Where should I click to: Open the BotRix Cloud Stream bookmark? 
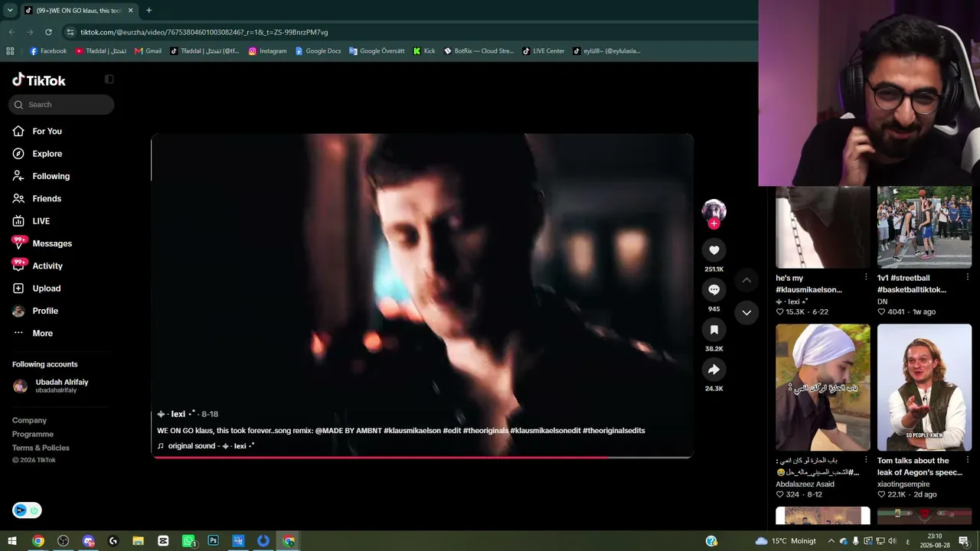pos(479,51)
